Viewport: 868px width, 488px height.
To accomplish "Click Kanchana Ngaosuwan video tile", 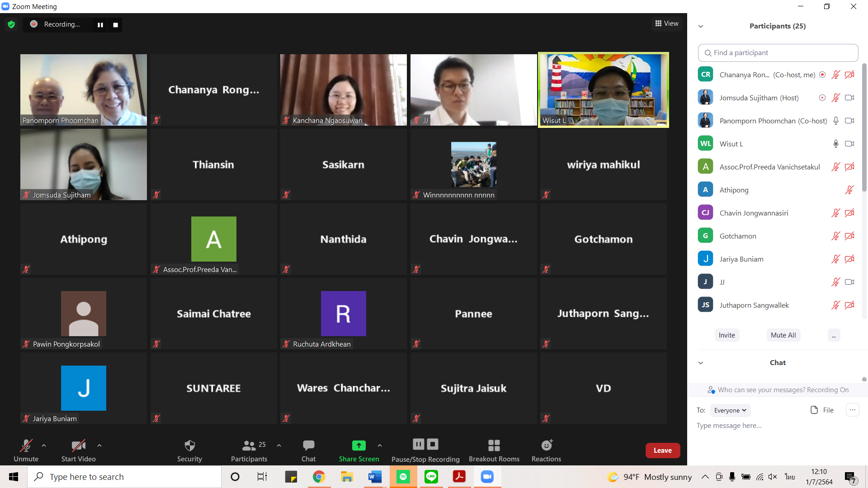I will [344, 90].
